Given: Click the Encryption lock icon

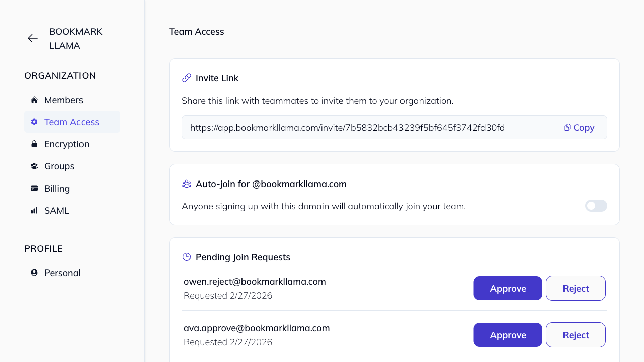Looking at the screenshot, I should pyautogui.click(x=34, y=144).
